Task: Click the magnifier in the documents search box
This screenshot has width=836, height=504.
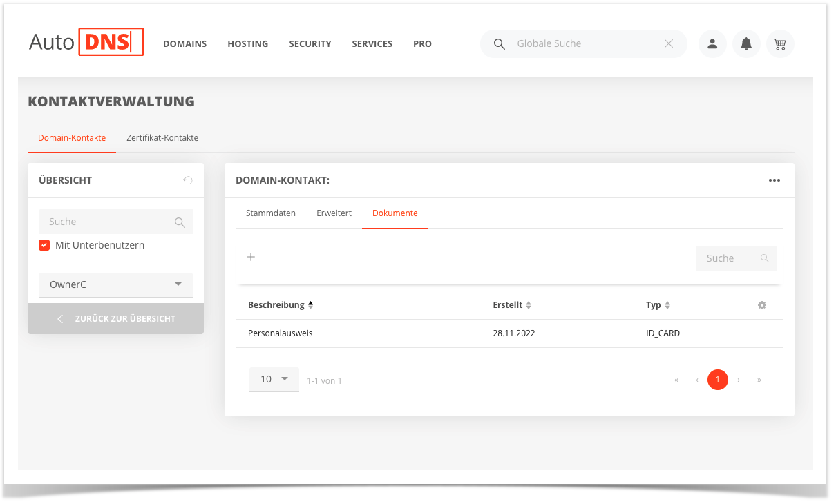Action: coord(765,258)
